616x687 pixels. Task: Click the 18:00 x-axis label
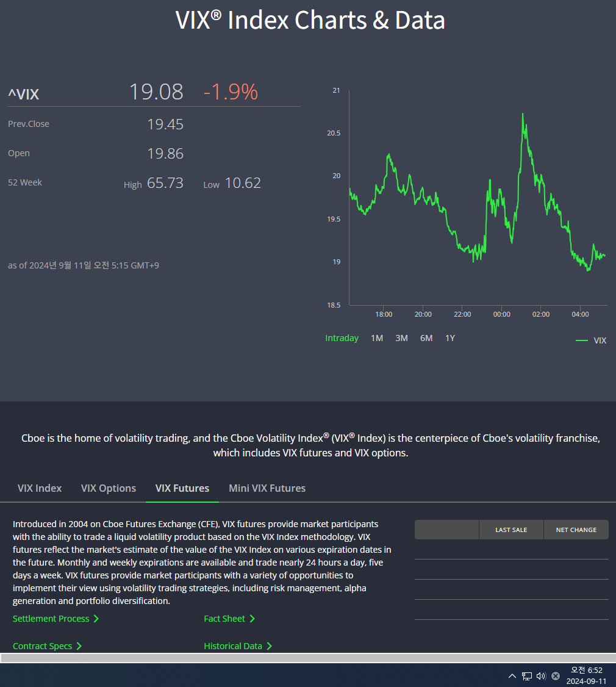pos(384,314)
